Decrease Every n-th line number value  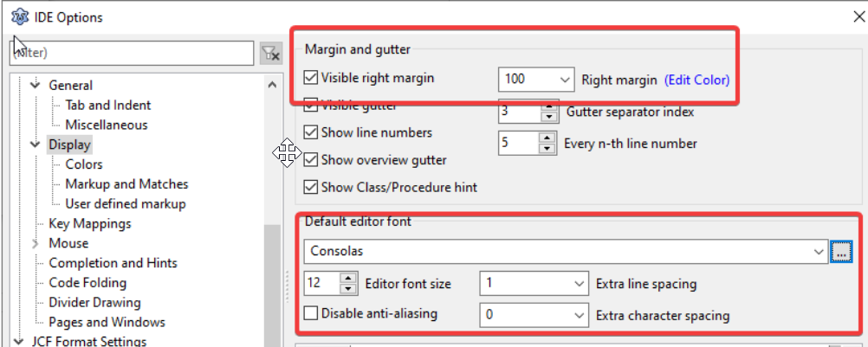click(547, 149)
